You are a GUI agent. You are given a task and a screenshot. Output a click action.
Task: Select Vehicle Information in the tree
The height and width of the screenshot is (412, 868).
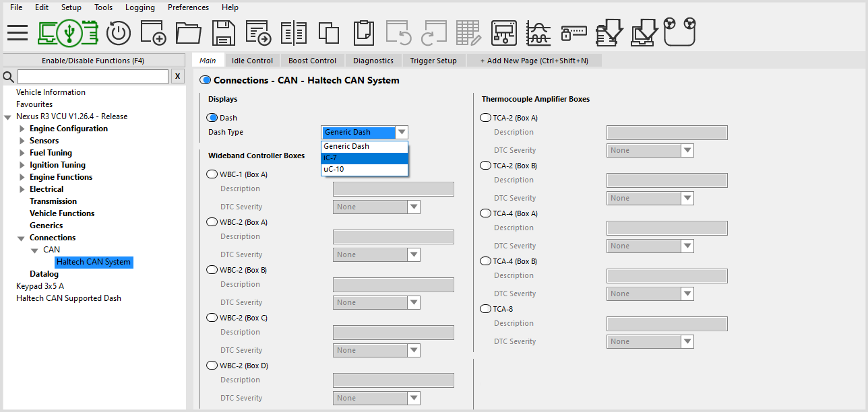51,92
